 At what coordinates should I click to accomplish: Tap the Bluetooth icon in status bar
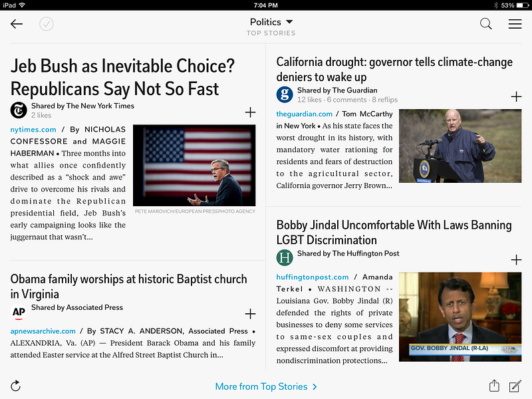click(x=496, y=5)
